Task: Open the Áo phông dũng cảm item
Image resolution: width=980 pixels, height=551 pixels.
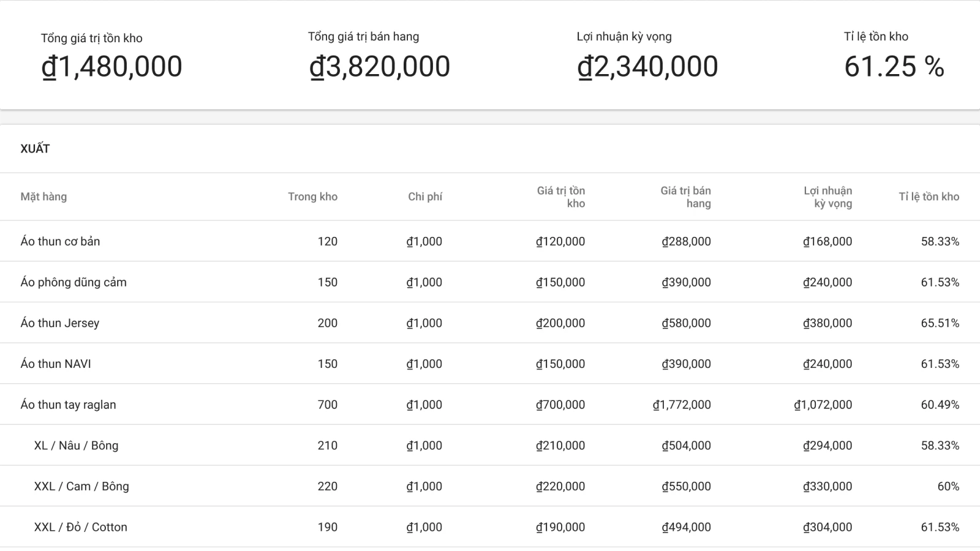Action: click(73, 282)
